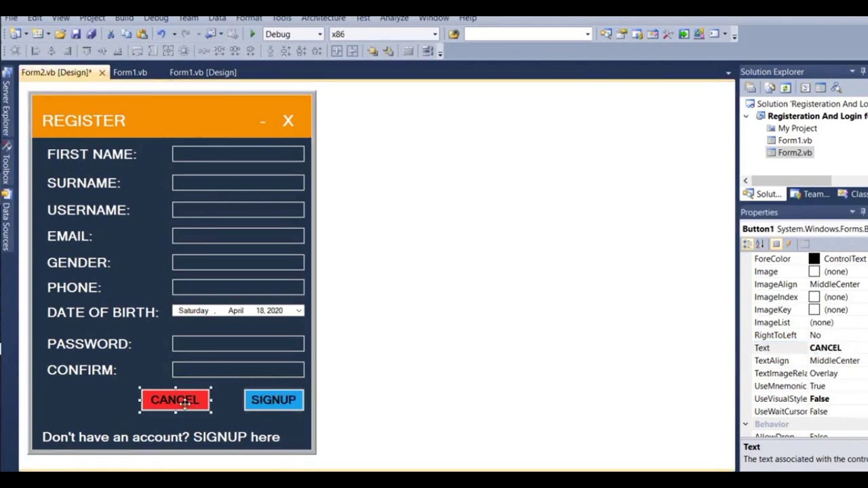Viewport: 868px width, 488px height.
Task: Click Show All Files in Solution Explorer
Action: 770,87
